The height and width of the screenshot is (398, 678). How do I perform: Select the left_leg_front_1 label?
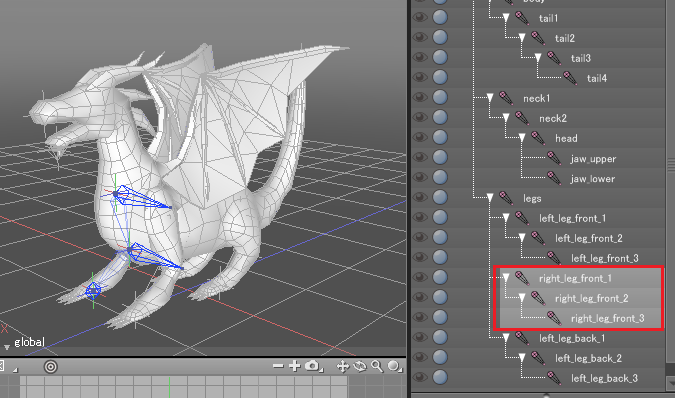[x=572, y=218]
